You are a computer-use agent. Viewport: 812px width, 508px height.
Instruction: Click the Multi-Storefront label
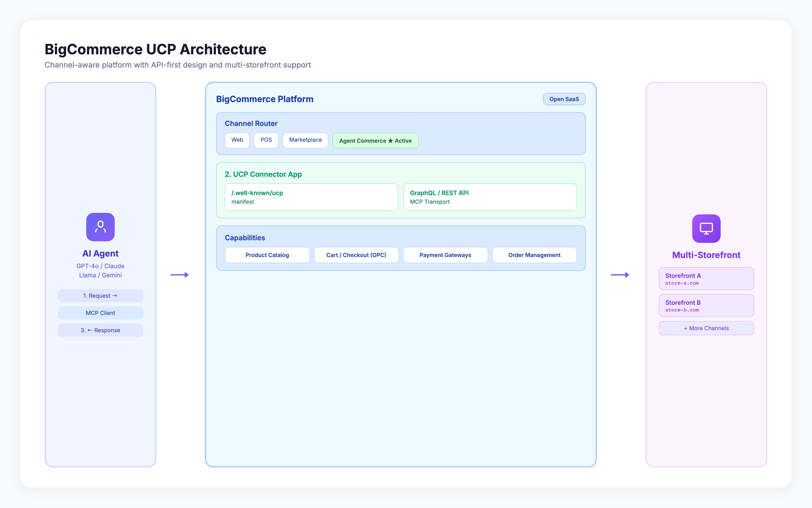point(706,255)
